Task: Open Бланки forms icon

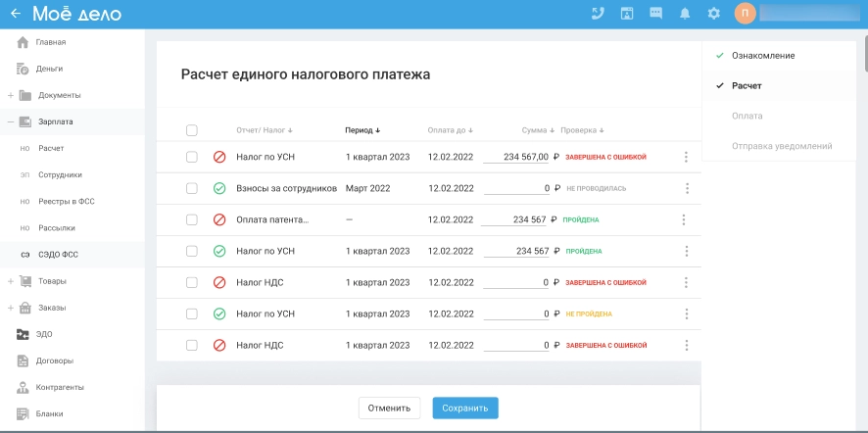Action: pyautogui.click(x=23, y=414)
